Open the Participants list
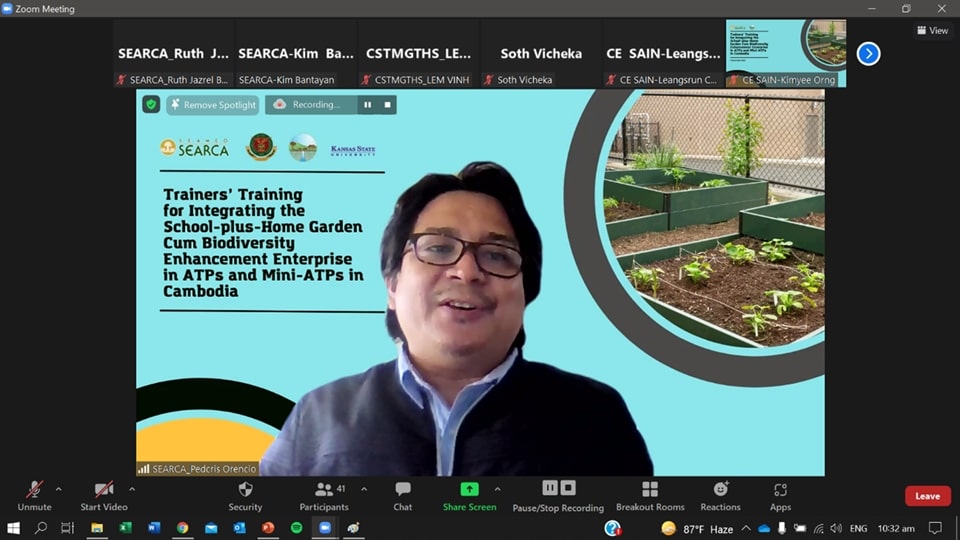The height and width of the screenshot is (540, 960). 325,490
